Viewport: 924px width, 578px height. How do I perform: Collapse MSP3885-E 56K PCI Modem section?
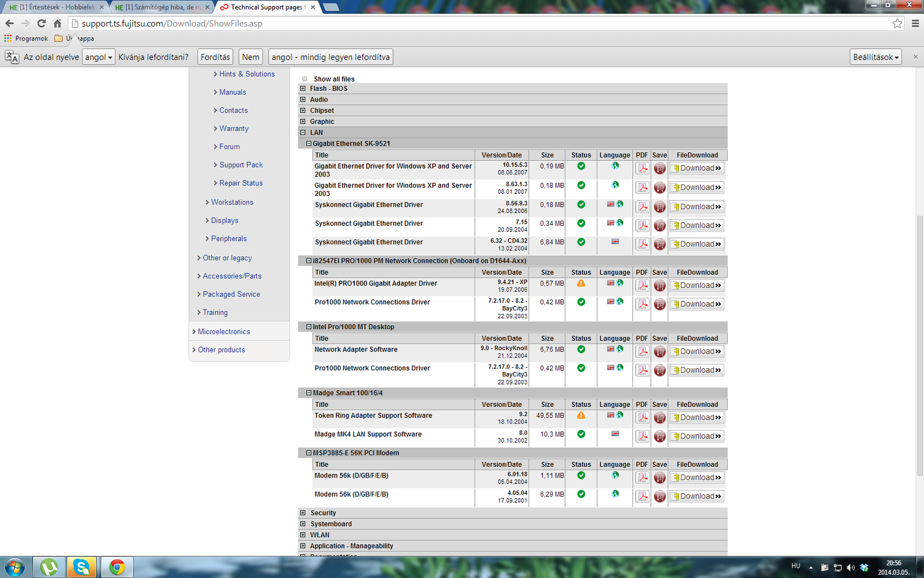click(309, 453)
